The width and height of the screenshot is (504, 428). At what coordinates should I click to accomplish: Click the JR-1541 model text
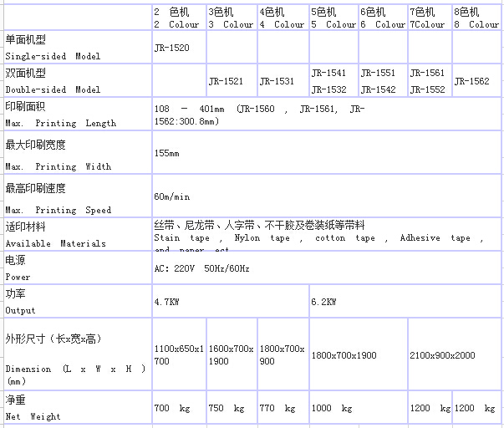[328, 73]
